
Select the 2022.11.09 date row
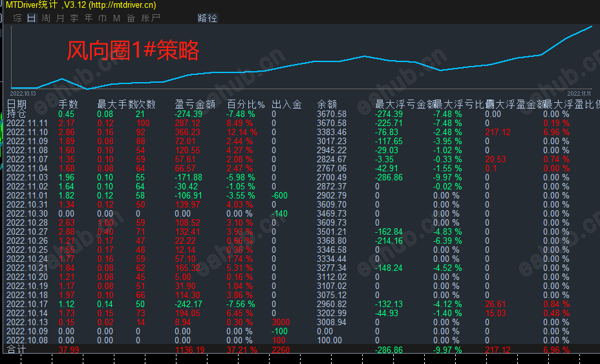[x=27, y=141]
